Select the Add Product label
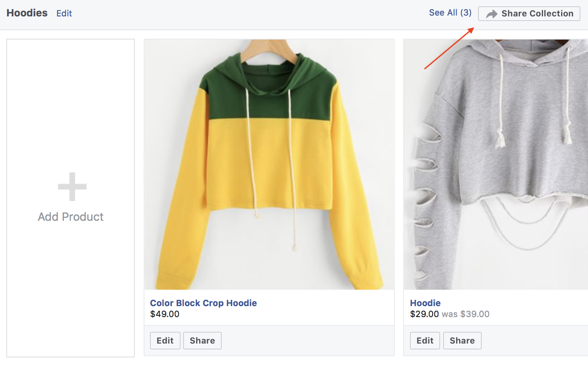 (71, 217)
